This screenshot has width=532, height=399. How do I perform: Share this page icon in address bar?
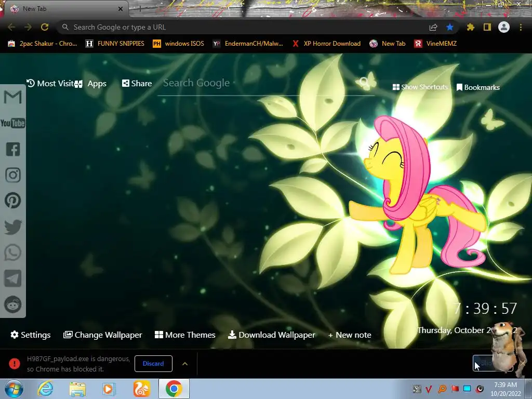pyautogui.click(x=433, y=27)
